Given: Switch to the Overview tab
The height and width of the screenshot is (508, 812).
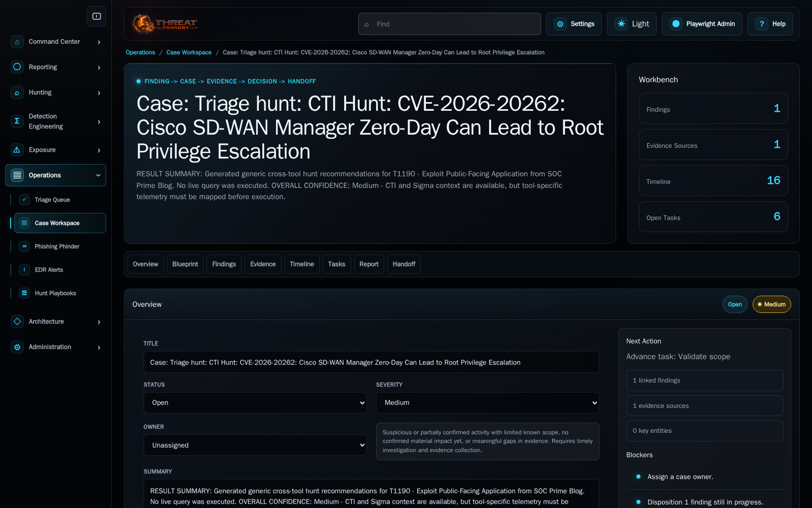Looking at the screenshot, I should pos(146,264).
